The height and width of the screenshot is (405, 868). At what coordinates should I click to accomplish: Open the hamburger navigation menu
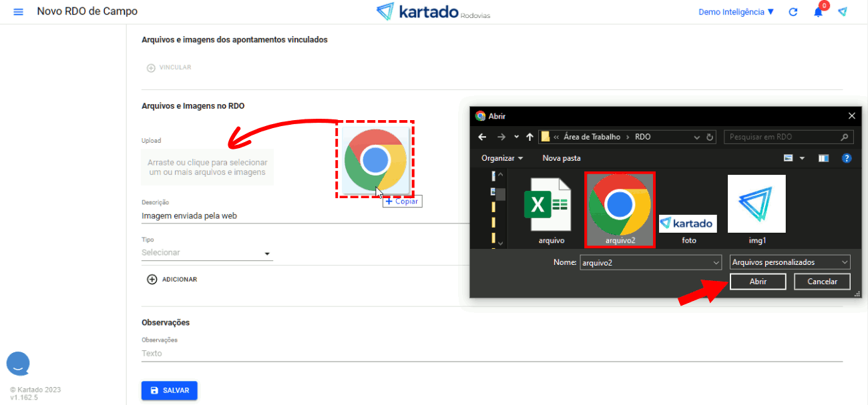coord(18,12)
